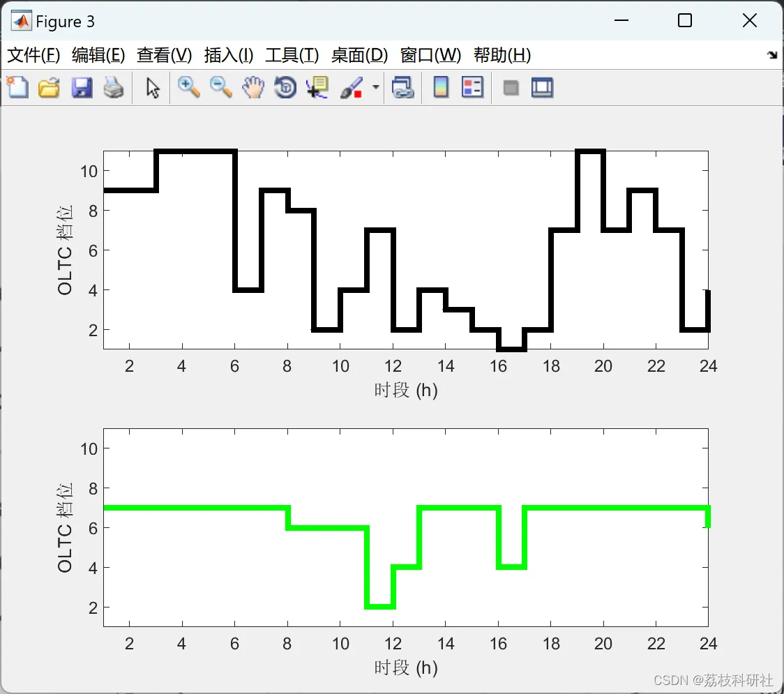Open the 查看(V) menu
784x694 pixels.
tap(165, 55)
